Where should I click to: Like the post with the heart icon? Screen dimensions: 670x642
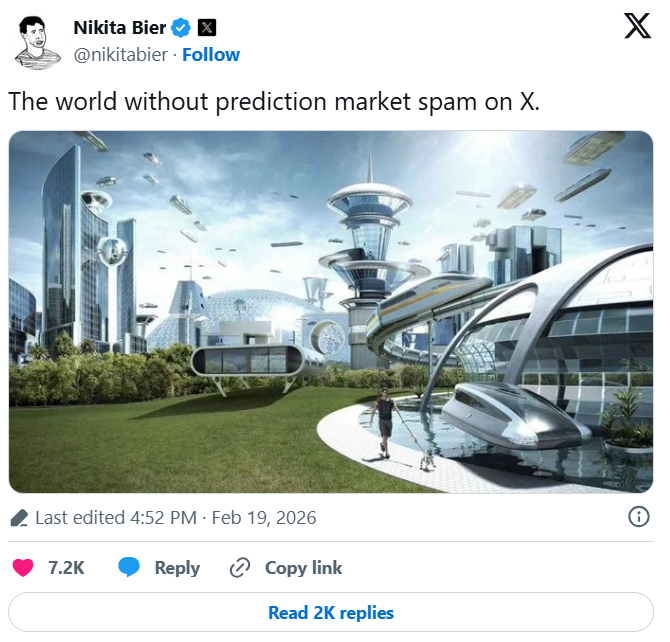[x=22, y=568]
